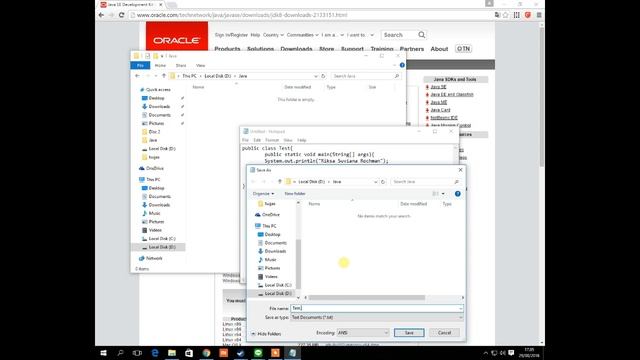Click help icon in Save As dialog

tap(458, 193)
